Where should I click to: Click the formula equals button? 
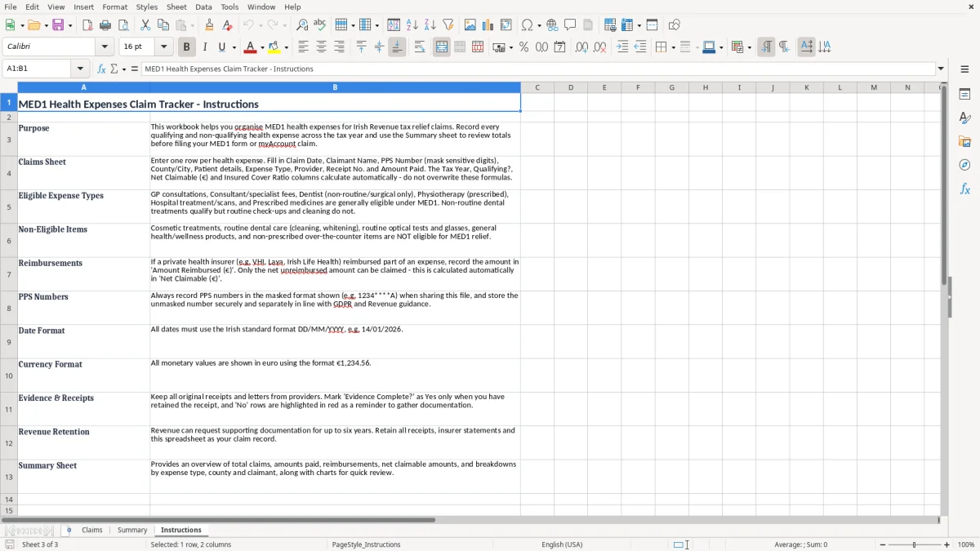tap(135, 69)
